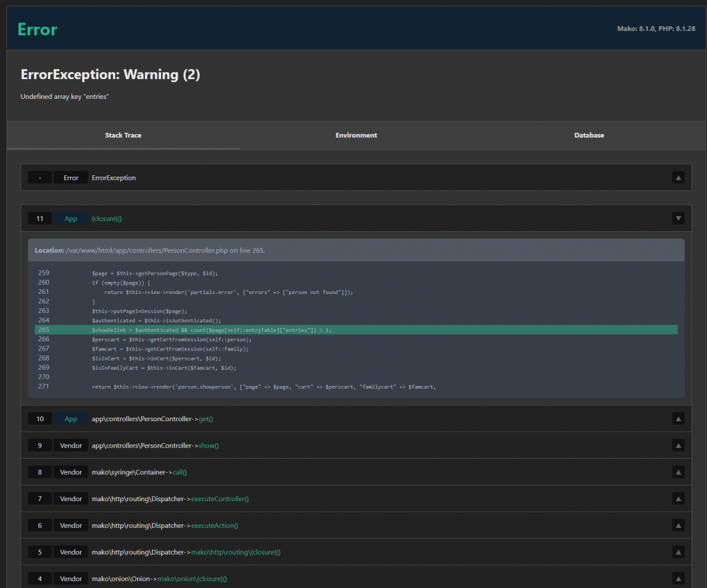Select the Database tab
The width and height of the screenshot is (707, 588).
(x=589, y=135)
